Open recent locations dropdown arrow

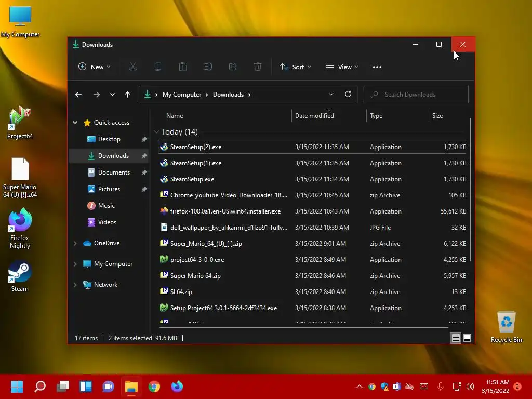112,95
